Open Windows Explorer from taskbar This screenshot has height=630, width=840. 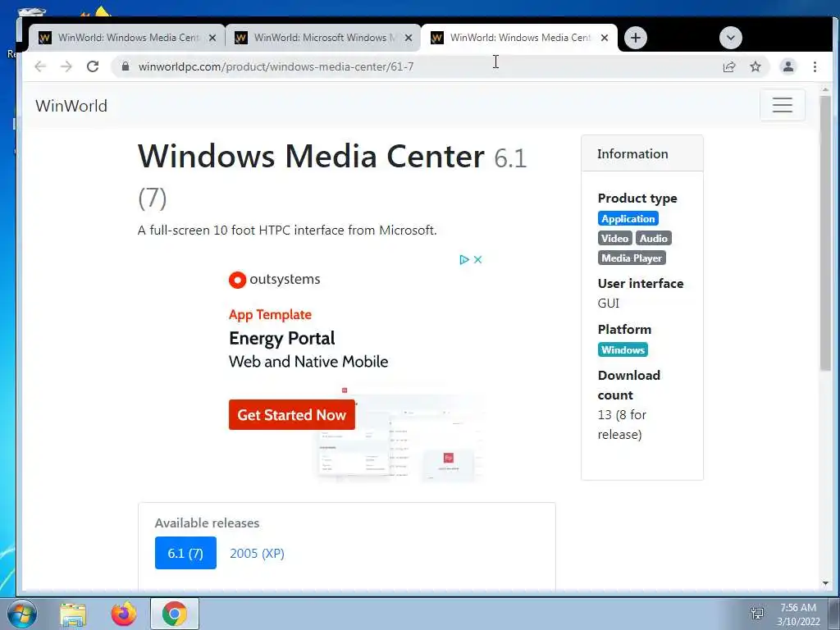tap(73, 614)
